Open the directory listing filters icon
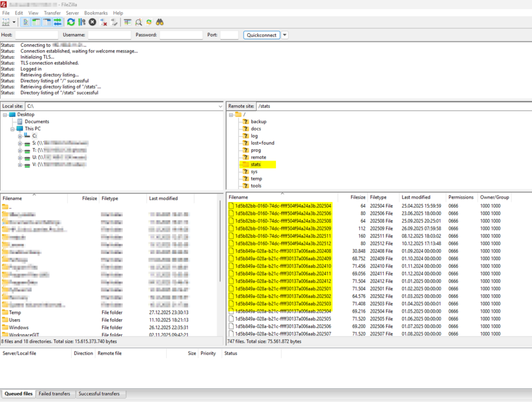Image resolution: width=532 pixels, height=402 pixels. tap(127, 22)
